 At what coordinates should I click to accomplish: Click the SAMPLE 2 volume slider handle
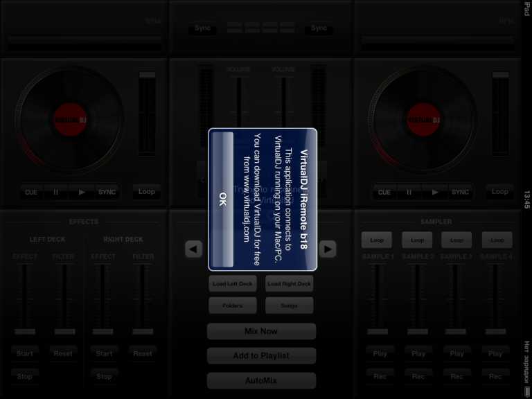(x=418, y=332)
